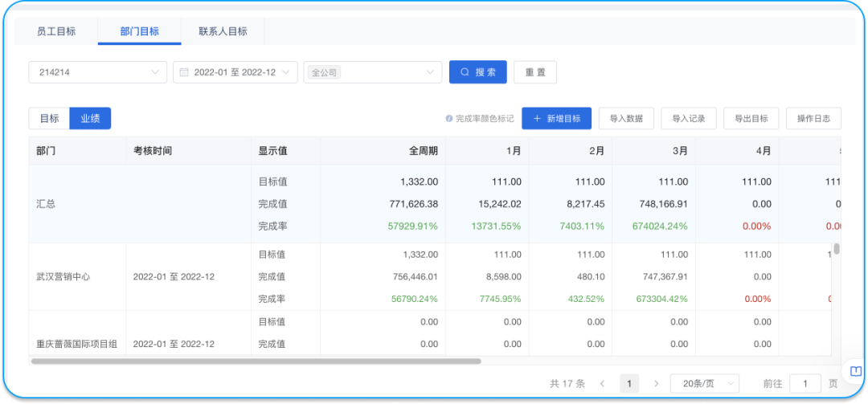Switch view to 业绩
Screen dimensions: 868x404
coord(90,118)
